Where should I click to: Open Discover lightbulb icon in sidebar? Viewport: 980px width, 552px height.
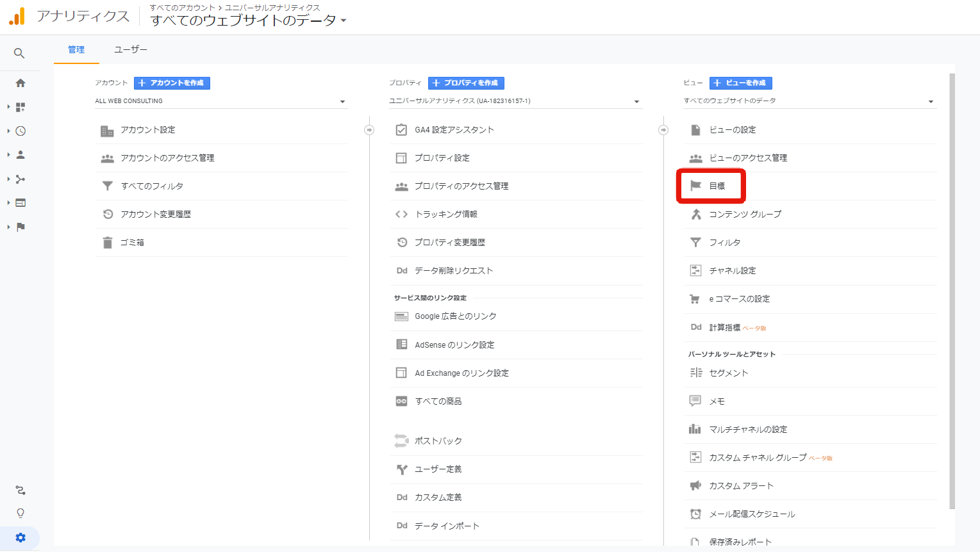tap(21, 514)
